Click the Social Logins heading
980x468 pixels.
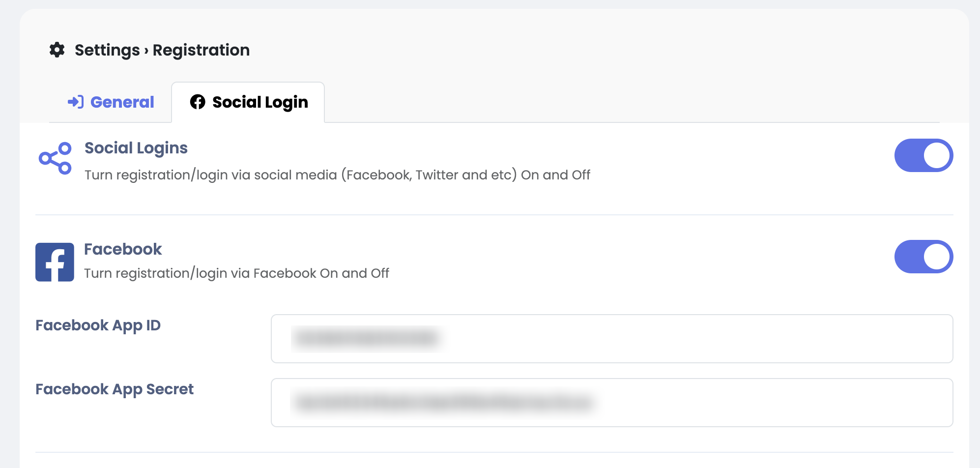136,148
